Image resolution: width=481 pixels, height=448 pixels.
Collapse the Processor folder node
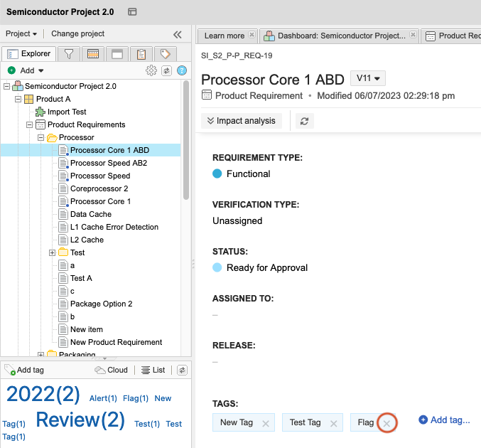pos(41,137)
